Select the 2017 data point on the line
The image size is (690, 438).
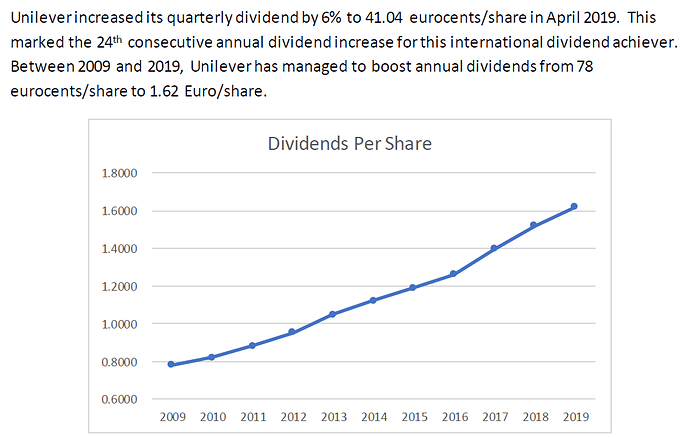494,248
